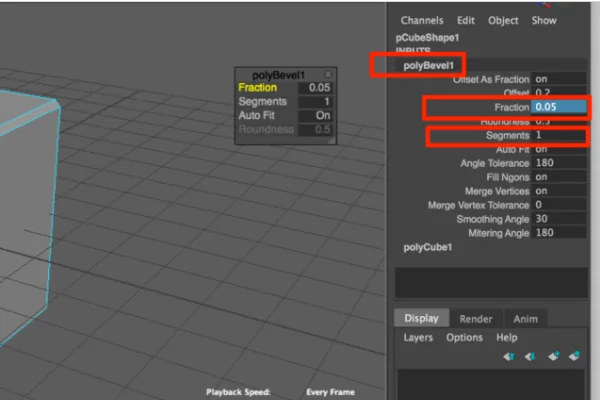Click Segments label in in-view editor
Viewport: 600px width, 400px height.
click(262, 101)
